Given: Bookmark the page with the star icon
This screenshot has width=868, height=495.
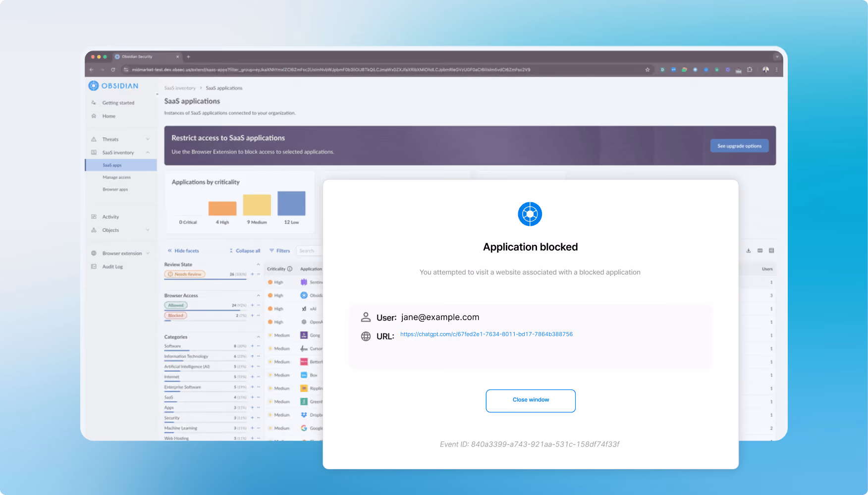Looking at the screenshot, I should coord(647,70).
